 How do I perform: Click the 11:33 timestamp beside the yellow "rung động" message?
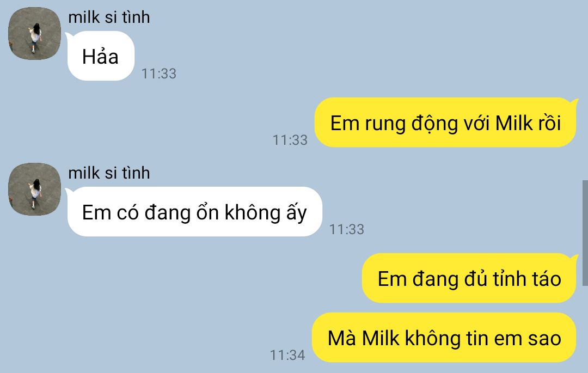click(x=290, y=140)
